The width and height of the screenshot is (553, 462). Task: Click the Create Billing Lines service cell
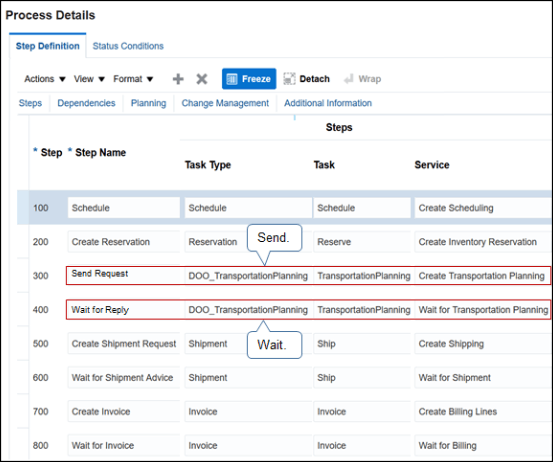point(483,412)
